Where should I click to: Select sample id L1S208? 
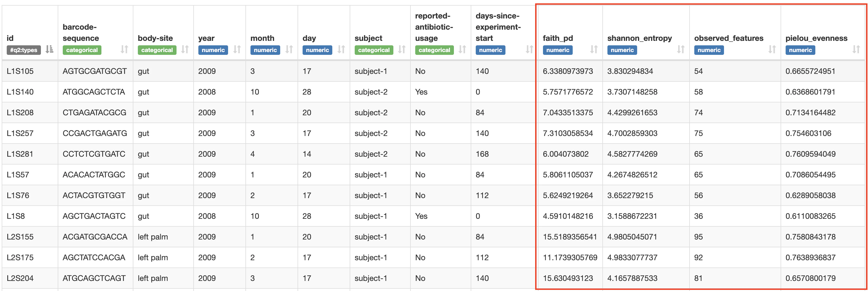(x=20, y=112)
